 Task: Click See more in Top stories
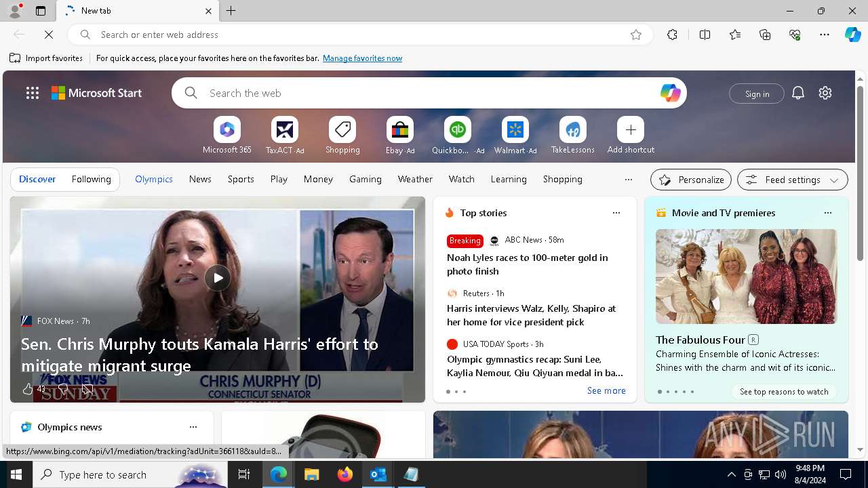pos(606,390)
